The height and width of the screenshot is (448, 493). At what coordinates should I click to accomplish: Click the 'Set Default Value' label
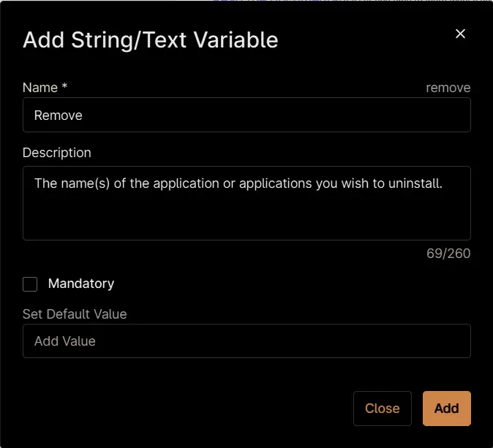(75, 314)
